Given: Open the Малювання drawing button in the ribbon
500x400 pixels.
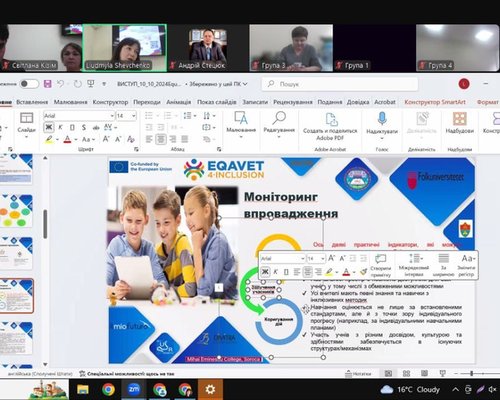Looking at the screenshot, I should (241, 124).
